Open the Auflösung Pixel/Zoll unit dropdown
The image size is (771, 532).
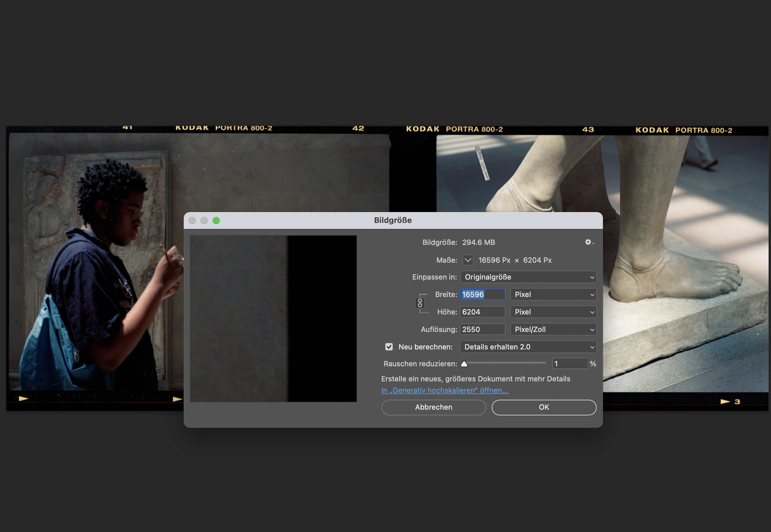tap(553, 329)
